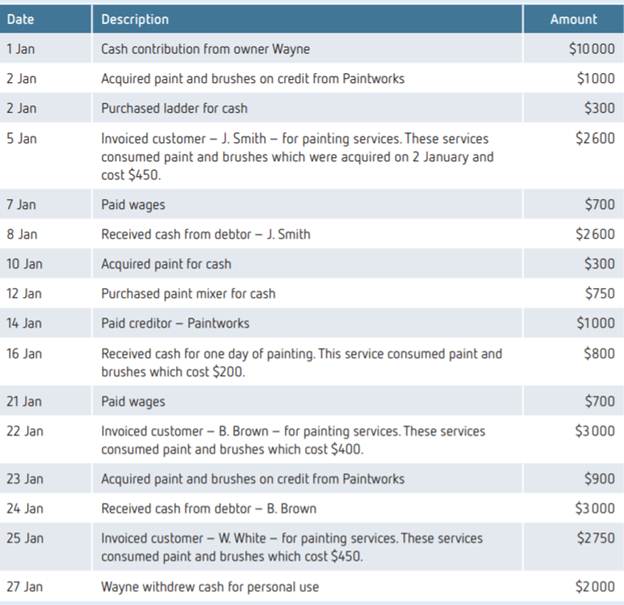Click the $750 amount cell

coord(601,294)
